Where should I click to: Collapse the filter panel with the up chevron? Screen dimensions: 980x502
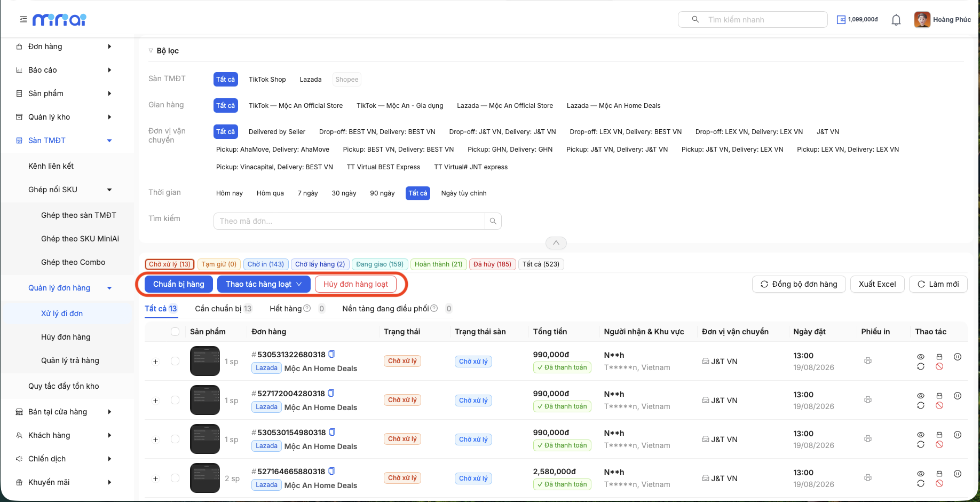coord(556,243)
